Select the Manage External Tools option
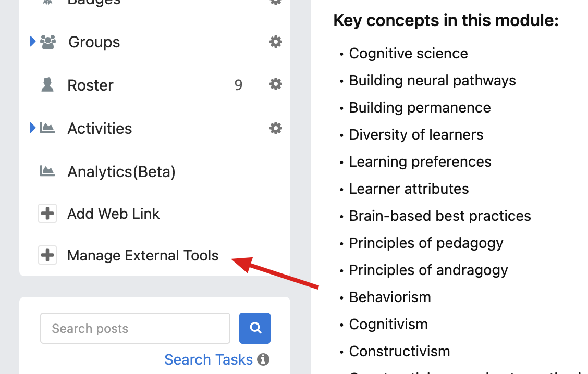The image size is (588, 374). click(143, 256)
